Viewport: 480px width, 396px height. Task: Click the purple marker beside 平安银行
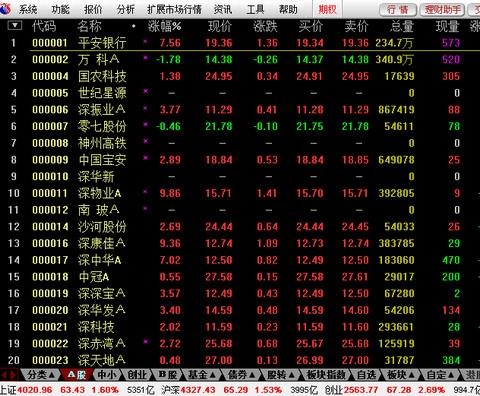click(x=145, y=41)
